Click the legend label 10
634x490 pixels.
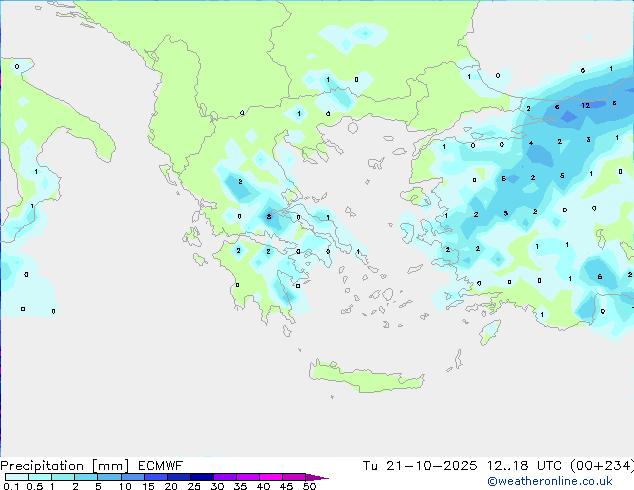click(x=125, y=486)
